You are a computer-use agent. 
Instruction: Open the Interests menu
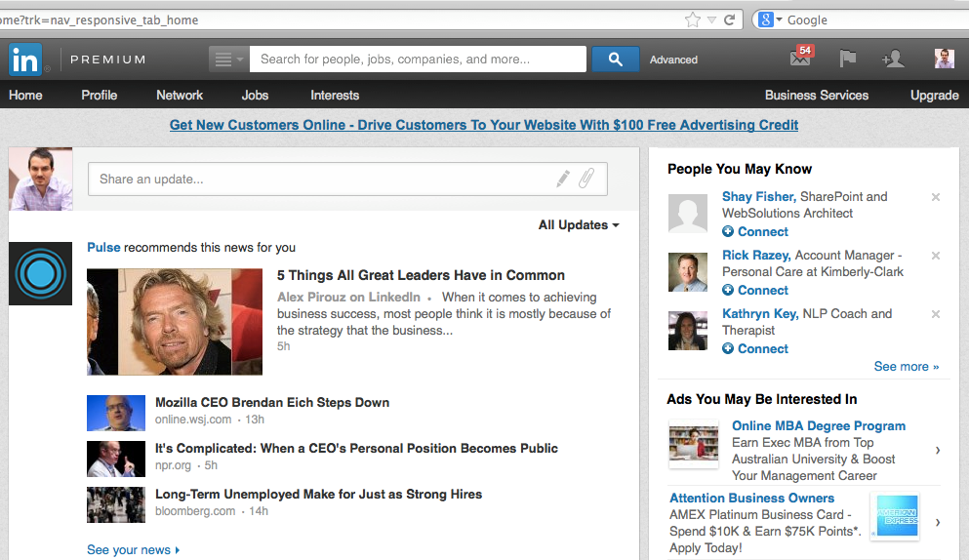[335, 96]
